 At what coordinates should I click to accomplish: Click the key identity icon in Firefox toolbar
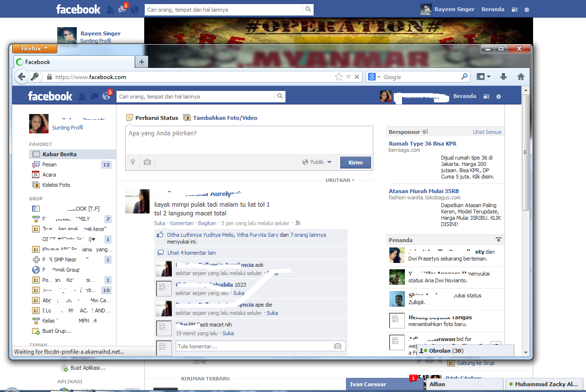(34, 77)
